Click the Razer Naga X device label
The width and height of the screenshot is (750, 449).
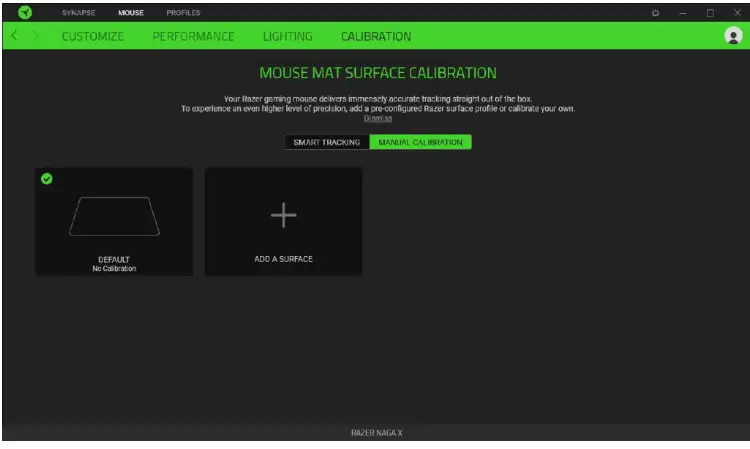click(376, 433)
